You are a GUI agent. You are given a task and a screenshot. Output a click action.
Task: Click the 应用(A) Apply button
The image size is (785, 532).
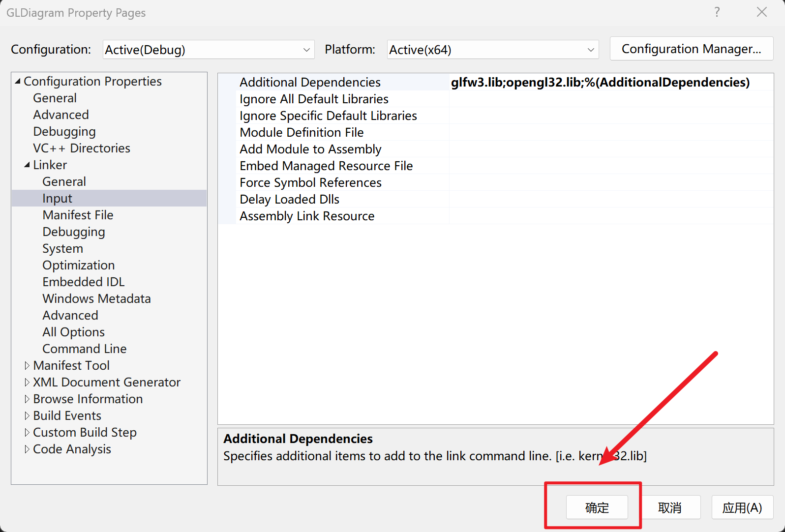coord(742,507)
